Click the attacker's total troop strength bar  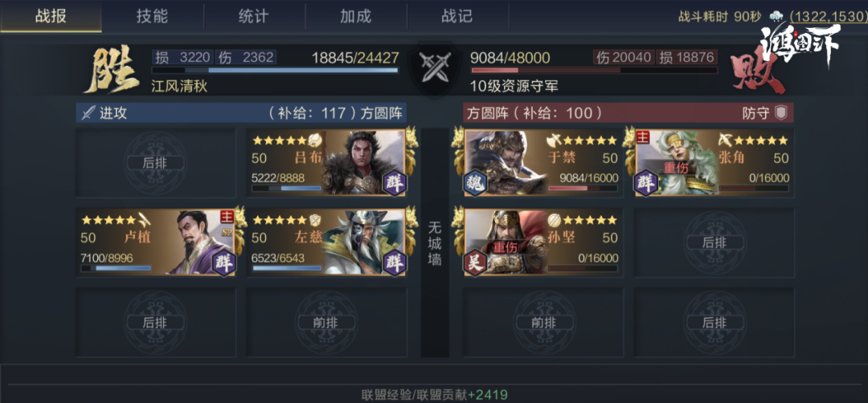[275, 70]
